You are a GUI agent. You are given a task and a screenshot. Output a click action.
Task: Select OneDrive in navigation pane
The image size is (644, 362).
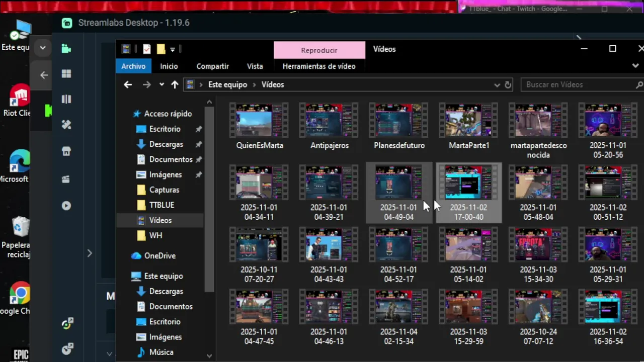[x=159, y=255]
